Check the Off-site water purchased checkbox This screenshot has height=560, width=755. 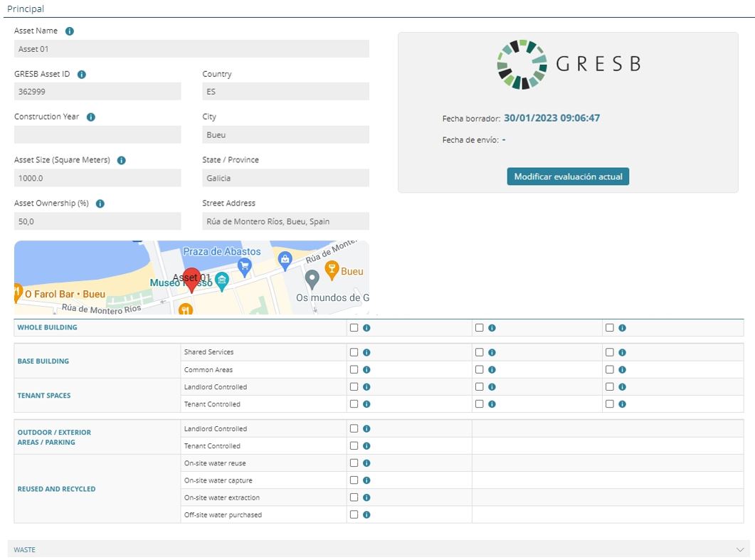click(354, 514)
